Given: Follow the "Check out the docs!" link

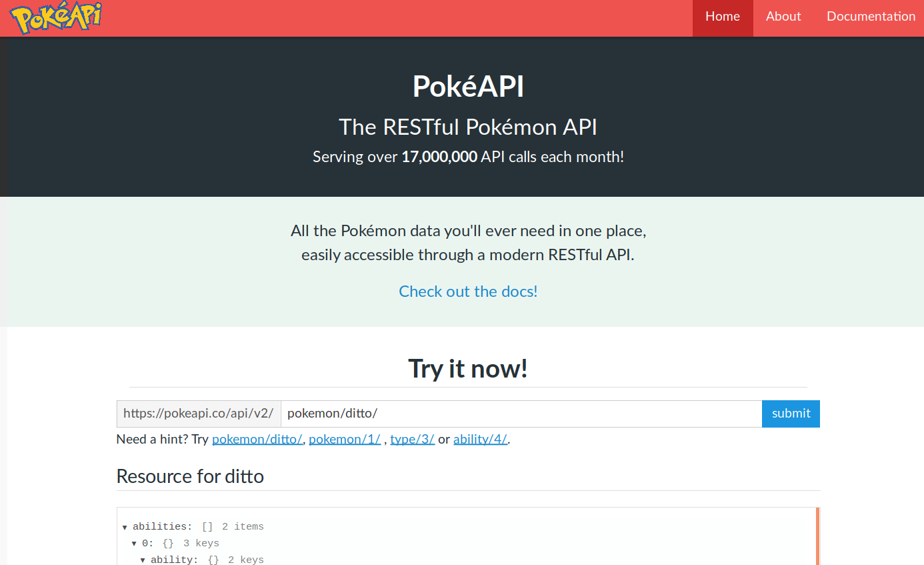Looking at the screenshot, I should [x=468, y=292].
